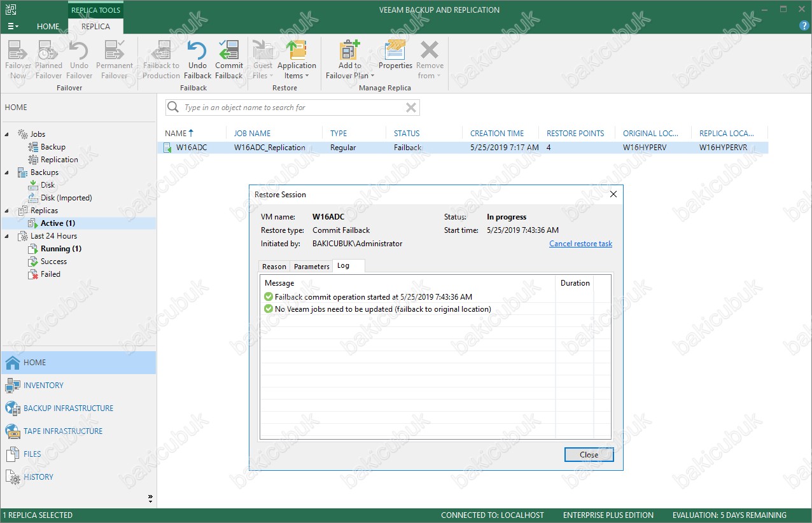812x523 pixels.
Task: Select the REPLICA ribbon tab
Action: point(95,27)
